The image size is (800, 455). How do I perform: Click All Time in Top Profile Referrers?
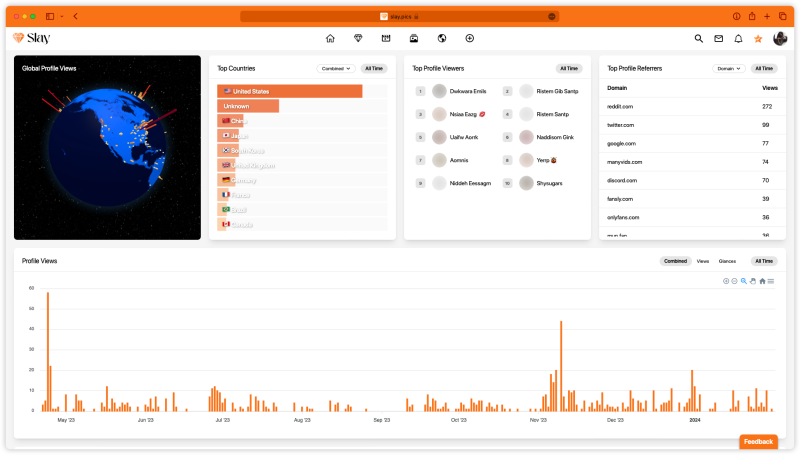(764, 68)
